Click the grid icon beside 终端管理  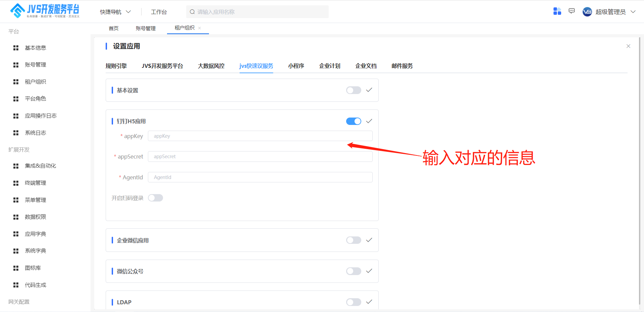(x=16, y=183)
